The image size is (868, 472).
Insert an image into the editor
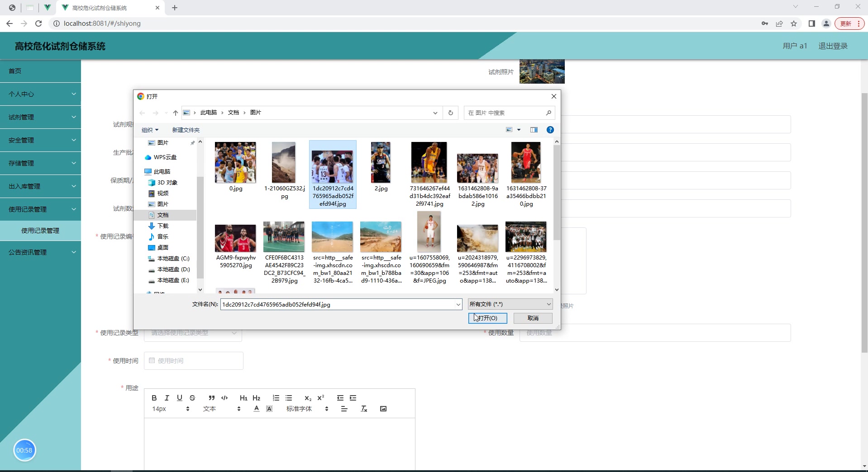pos(383,409)
